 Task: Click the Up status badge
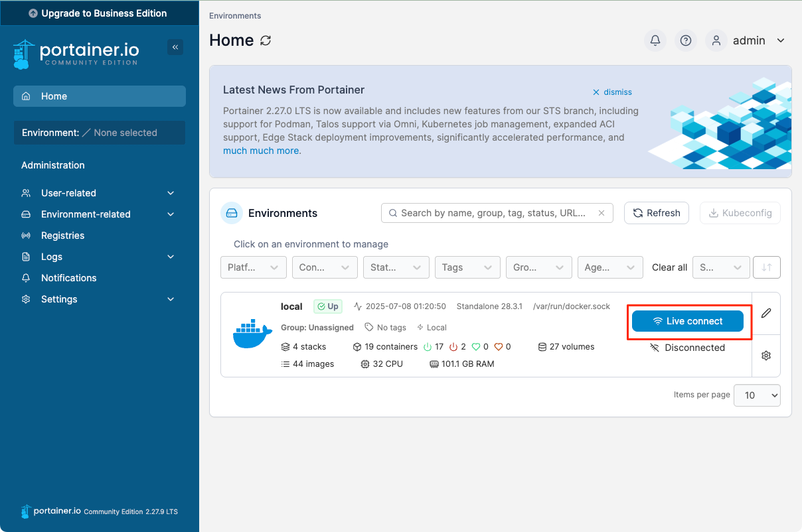pos(328,306)
